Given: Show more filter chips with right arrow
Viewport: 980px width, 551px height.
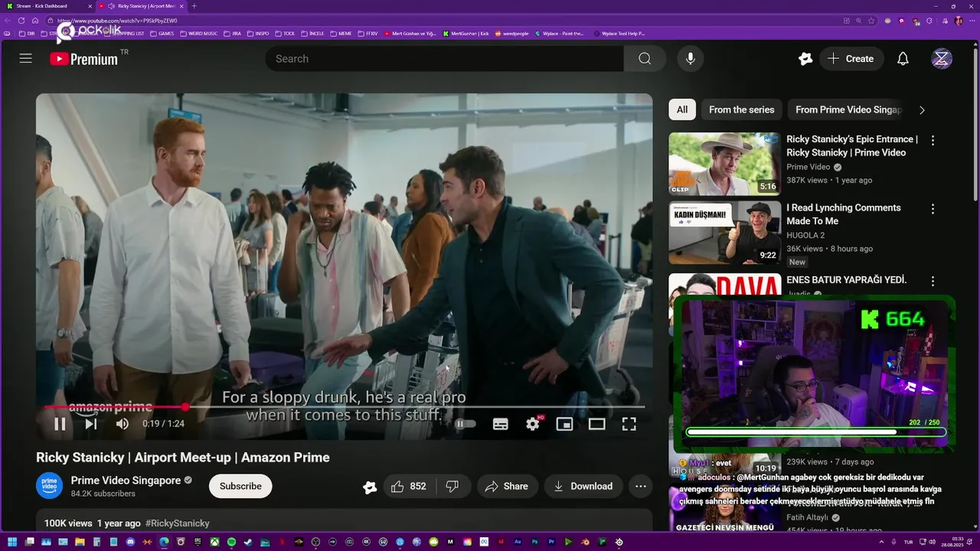Looking at the screenshot, I should tap(922, 109).
